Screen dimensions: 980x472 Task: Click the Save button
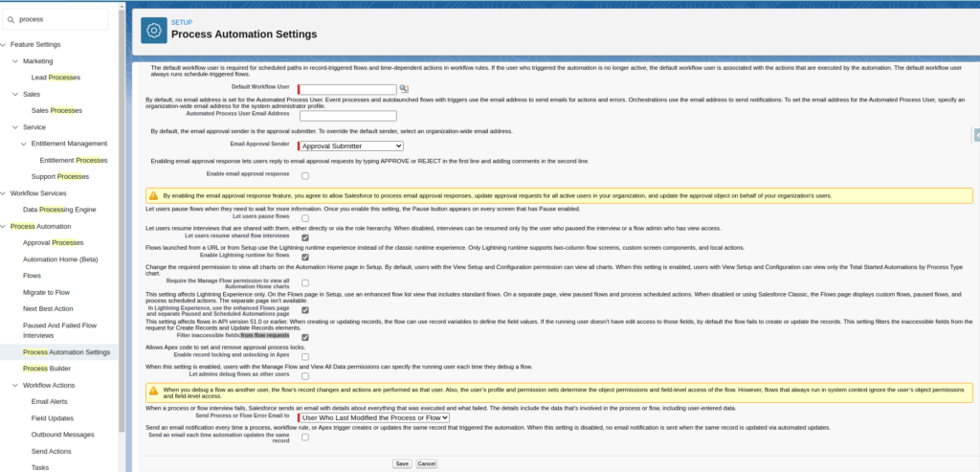[402, 463]
